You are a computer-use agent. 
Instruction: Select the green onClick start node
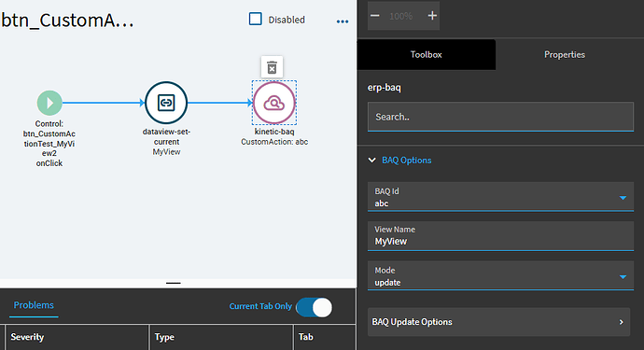point(49,103)
